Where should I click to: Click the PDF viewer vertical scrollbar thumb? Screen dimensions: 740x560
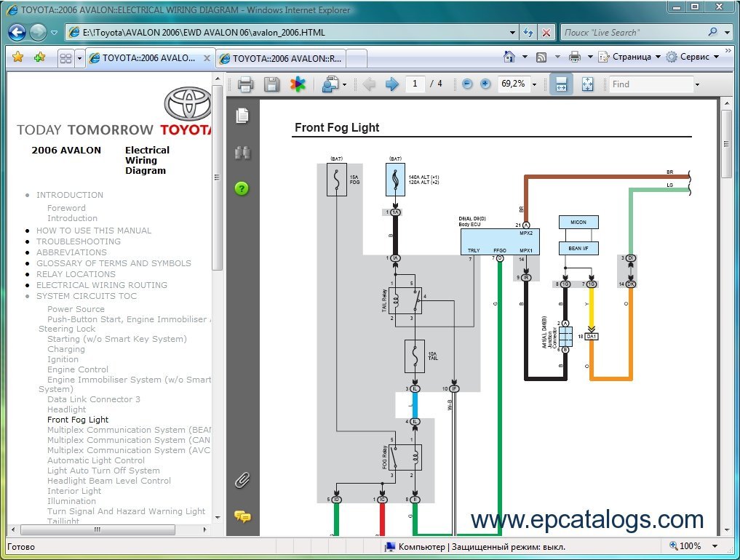point(726,144)
